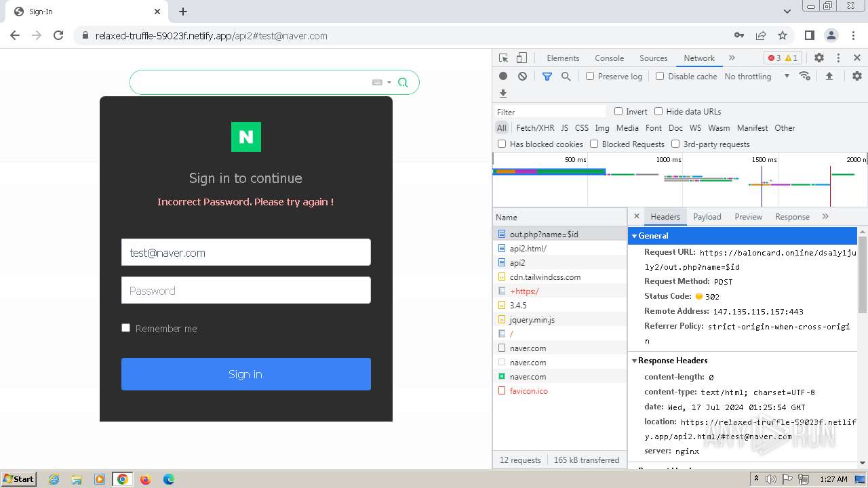Switch to the Sources panel
The height and width of the screenshot is (488, 868).
[x=654, y=58]
